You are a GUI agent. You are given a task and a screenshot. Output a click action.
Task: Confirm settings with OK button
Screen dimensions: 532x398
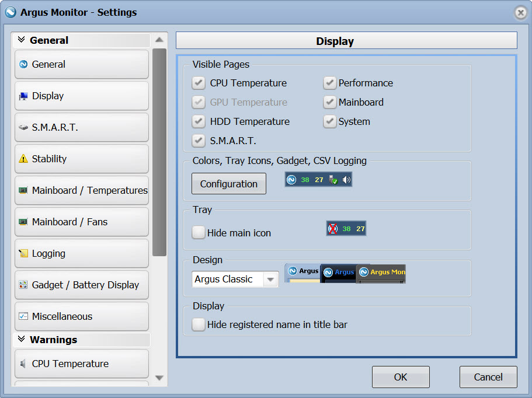(x=401, y=377)
